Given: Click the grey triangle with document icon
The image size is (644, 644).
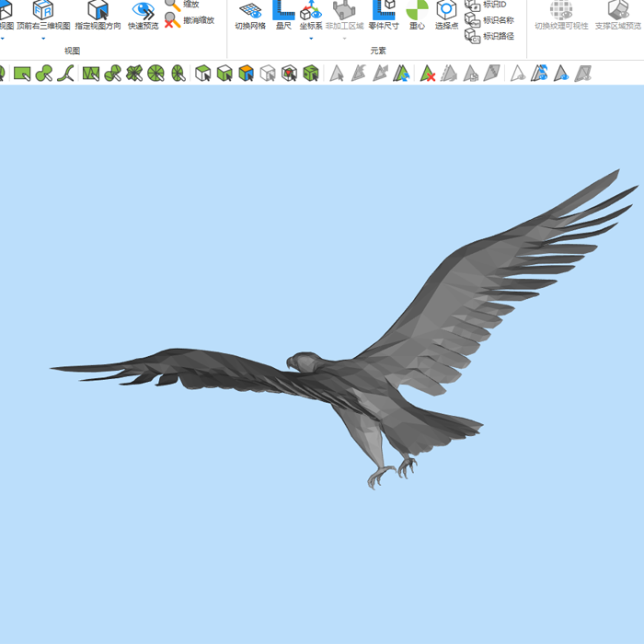Looking at the screenshot, I should 471,74.
